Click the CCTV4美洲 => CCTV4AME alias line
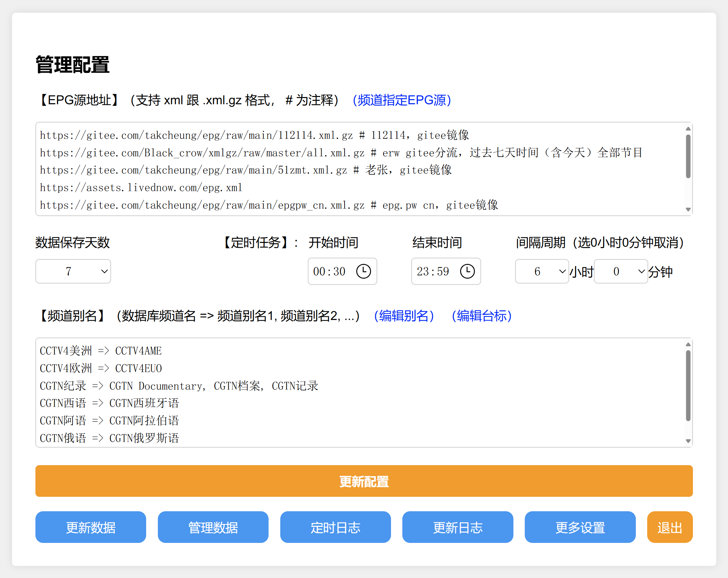This screenshot has width=728, height=578. coord(101,351)
